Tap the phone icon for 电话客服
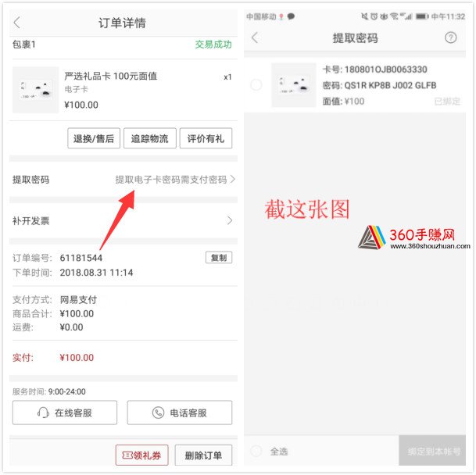This screenshot has width=476, height=475. pyautogui.click(x=158, y=412)
